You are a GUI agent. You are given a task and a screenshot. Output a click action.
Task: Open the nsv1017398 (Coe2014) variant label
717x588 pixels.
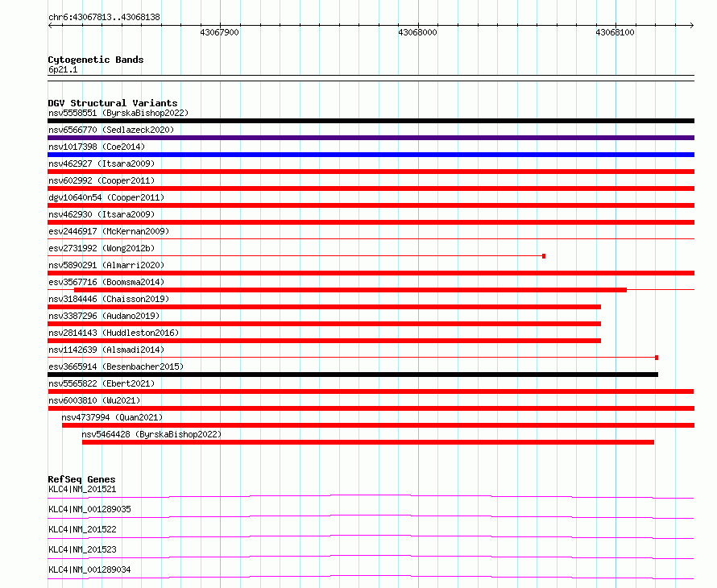97,147
